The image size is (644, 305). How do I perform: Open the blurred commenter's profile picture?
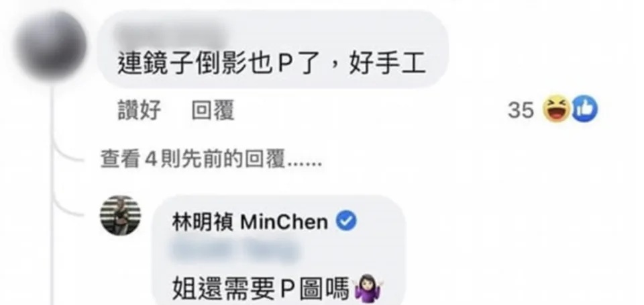click(52, 44)
